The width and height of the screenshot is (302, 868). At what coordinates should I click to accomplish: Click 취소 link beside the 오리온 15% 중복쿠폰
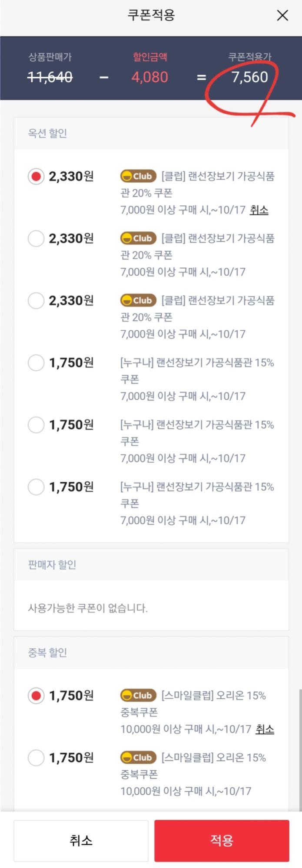[265, 729]
